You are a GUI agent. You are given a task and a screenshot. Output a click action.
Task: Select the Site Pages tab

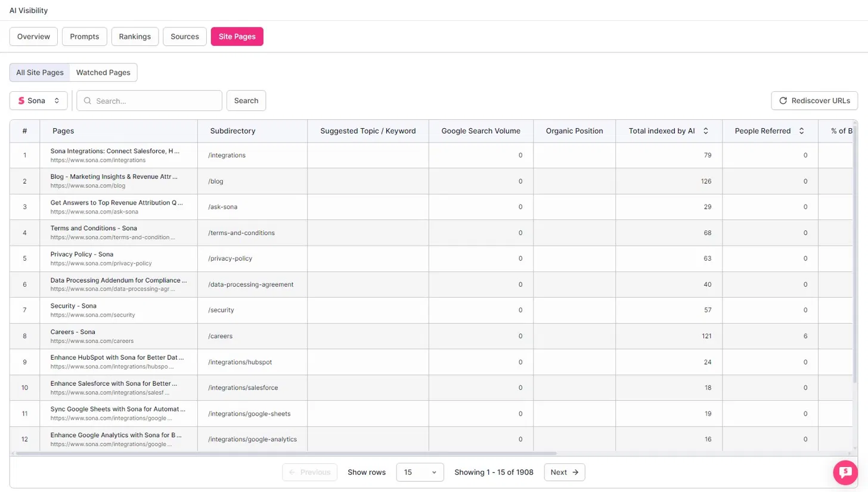click(237, 36)
